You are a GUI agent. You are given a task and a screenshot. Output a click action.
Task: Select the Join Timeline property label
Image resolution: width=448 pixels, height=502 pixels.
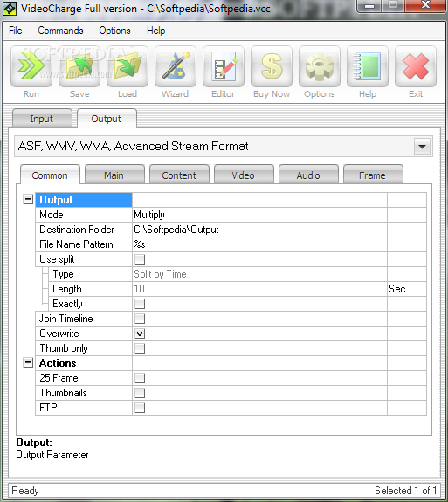pyautogui.click(x=66, y=319)
